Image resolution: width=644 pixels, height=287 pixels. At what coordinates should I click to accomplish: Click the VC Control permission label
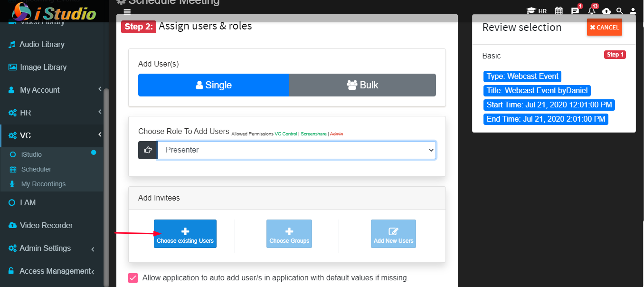click(286, 134)
